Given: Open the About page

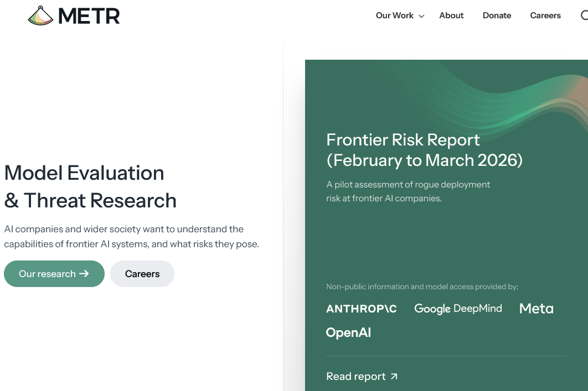Looking at the screenshot, I should (x=451, y=15).
